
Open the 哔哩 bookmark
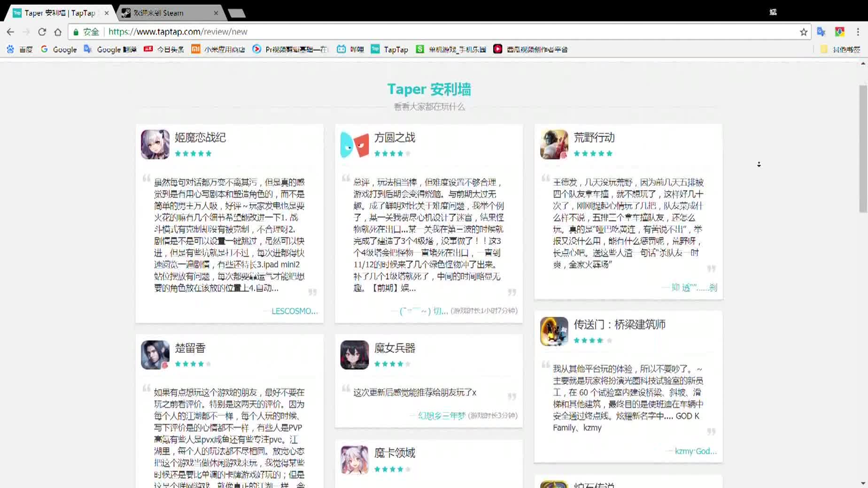tap(350, 49)
